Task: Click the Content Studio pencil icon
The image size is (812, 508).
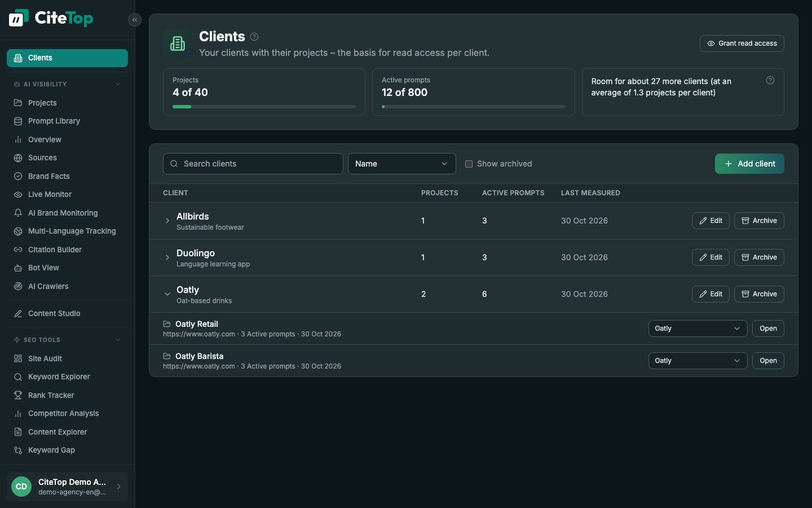Action: pos(18,314)
